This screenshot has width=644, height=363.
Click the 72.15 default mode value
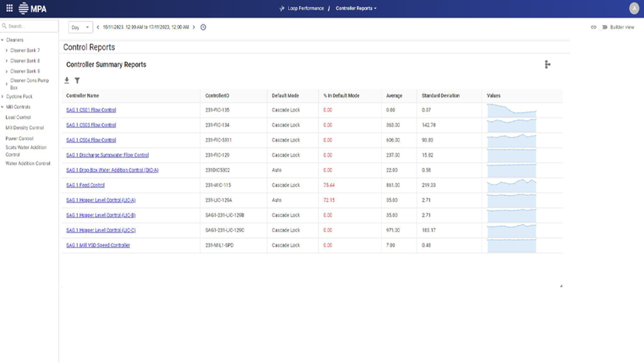click(329, 200)
